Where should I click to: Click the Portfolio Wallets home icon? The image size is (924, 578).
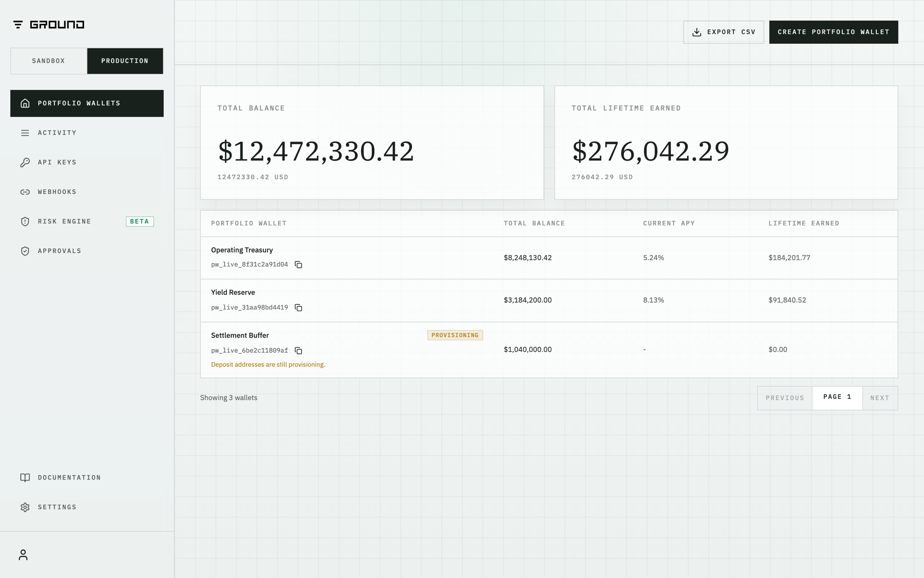pos(25,103)
